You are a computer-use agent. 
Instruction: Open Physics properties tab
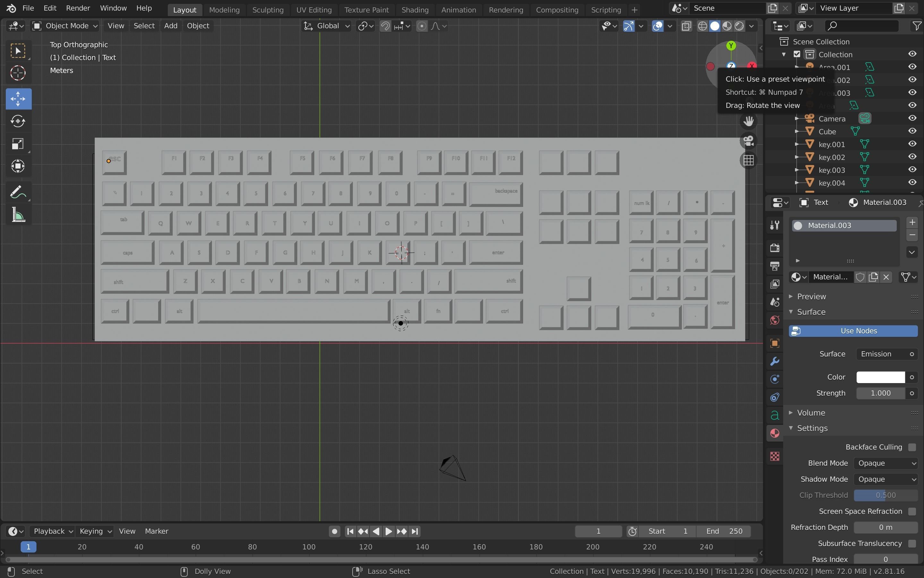[x=775, y=379]
